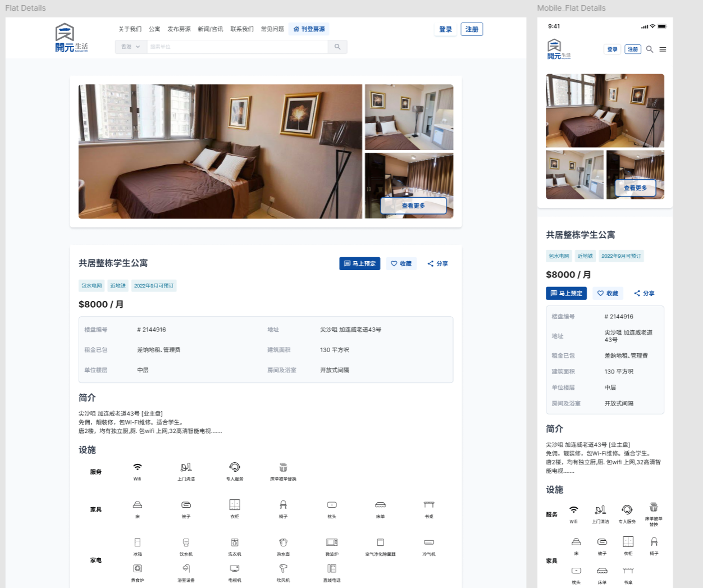Image resolution: width=703 pixels, height=588 pixels.
Task: Click the 上门清洁 cleaning icon in desktop frame
Action: pyautogui.click(x=186, y=467)
